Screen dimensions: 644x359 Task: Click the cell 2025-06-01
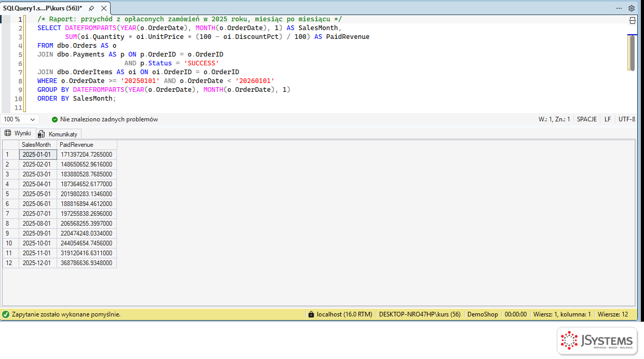[x=38, y=204]
